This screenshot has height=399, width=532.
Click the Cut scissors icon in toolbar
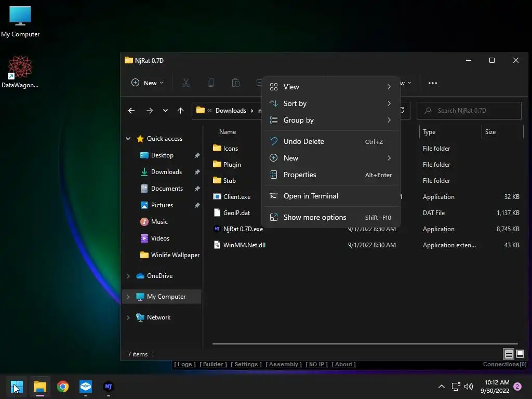pyautogui.click(x=185, y=83)
